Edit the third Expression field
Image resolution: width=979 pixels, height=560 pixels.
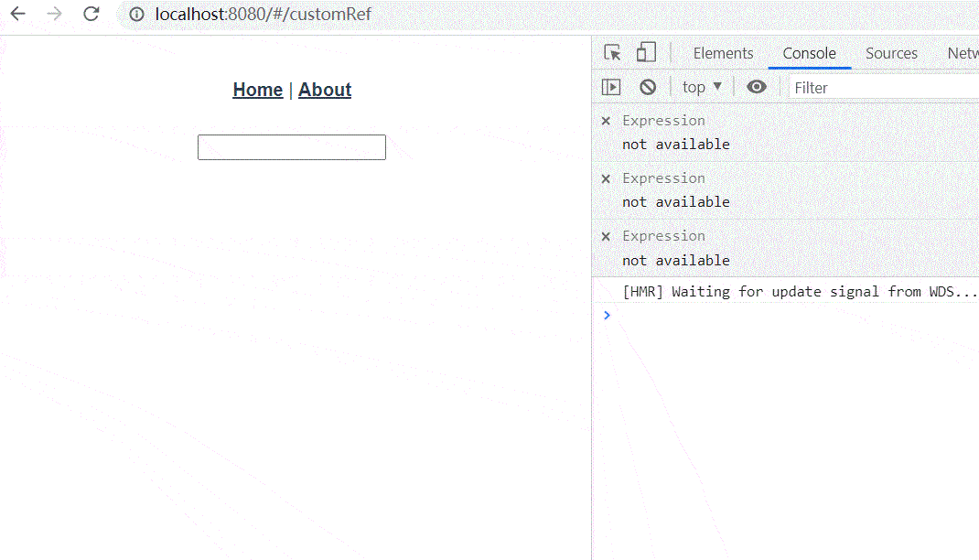(663, 237)
